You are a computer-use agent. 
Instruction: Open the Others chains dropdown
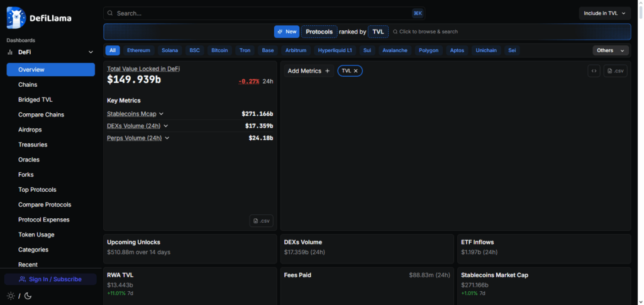pyautogui.click(x=610, y=50)
